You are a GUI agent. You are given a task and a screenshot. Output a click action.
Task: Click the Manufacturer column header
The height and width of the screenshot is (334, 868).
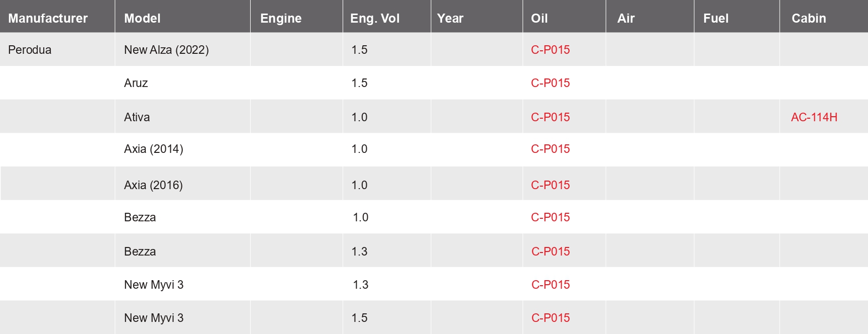coord(48,19)
